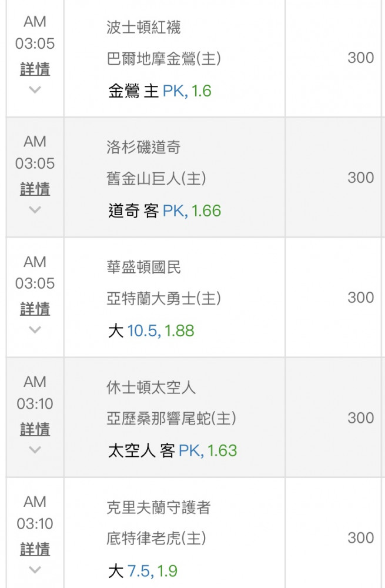Click team name 巴爾地摩金鶯(主)

click(x=164, y=59)
